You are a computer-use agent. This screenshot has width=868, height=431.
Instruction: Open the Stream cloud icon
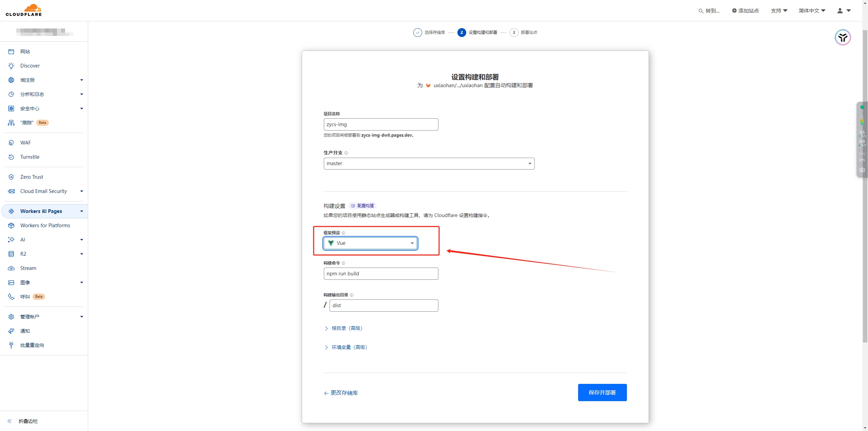pyautogui.click(x=11, y=268)
